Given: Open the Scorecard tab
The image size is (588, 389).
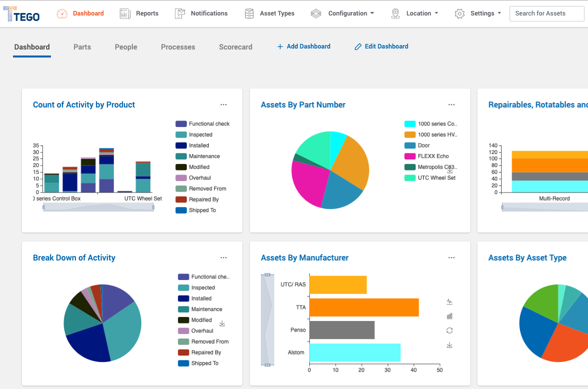Looking at the screenshot, I should click(x=235, y=46).
